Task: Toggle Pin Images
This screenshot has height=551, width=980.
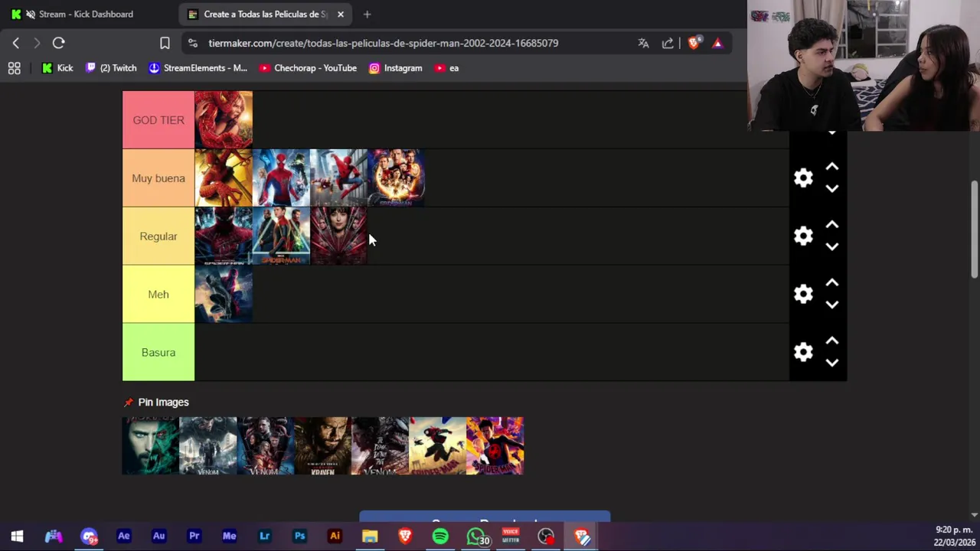Action: pos(156,403)
